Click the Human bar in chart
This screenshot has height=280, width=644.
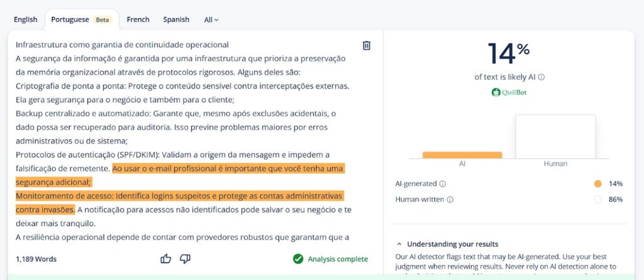[x=555, y=136]
